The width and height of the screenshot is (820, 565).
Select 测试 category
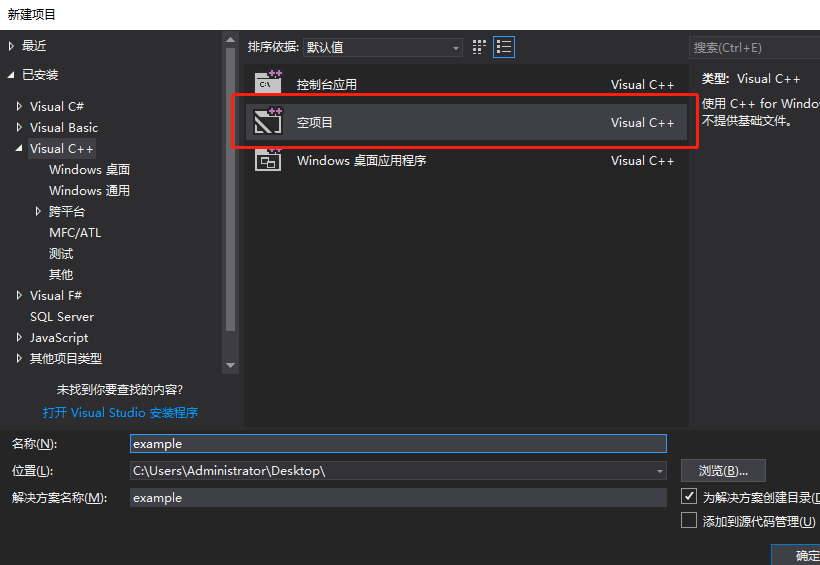point(61,254)
